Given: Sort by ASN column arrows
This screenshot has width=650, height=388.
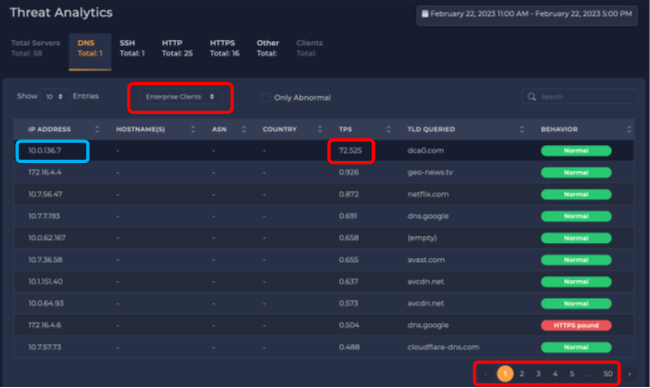Looking at the screenshot, I should pyautogui.click(x=243, y=129).
